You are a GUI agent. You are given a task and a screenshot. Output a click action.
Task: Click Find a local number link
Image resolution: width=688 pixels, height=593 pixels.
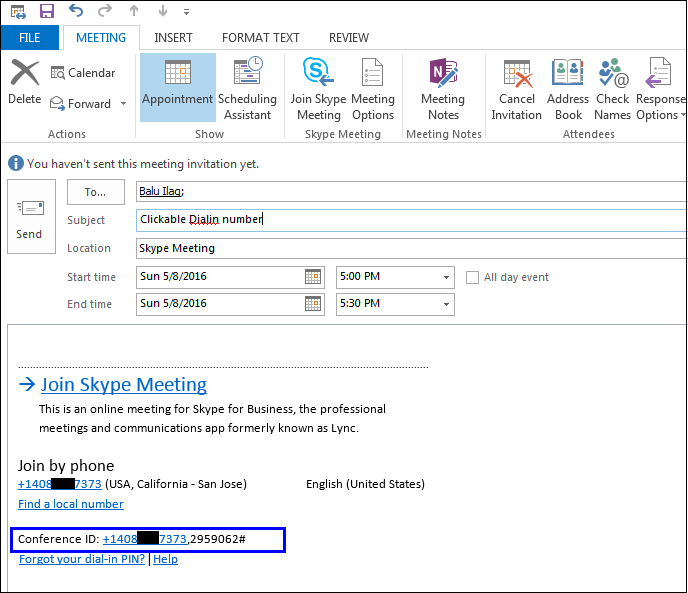pos(71,504)
